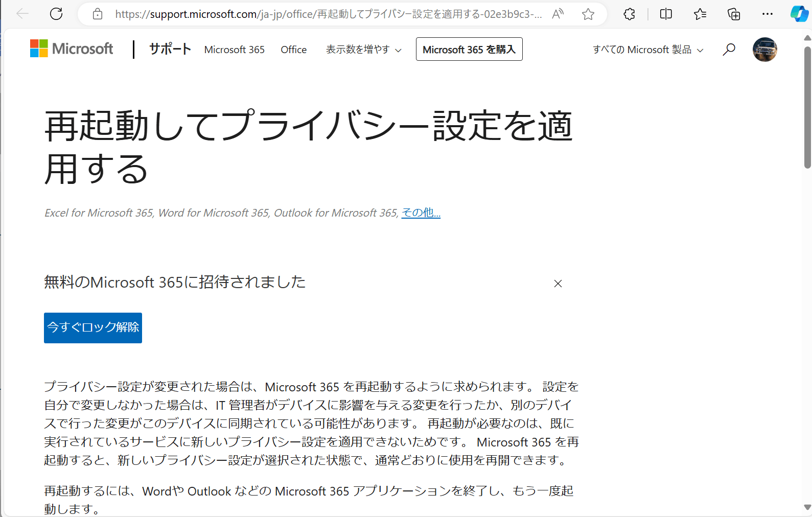Expand the 表示数を増やす dropdown
This screenshot has width=812, height=517.
(364, 50)
